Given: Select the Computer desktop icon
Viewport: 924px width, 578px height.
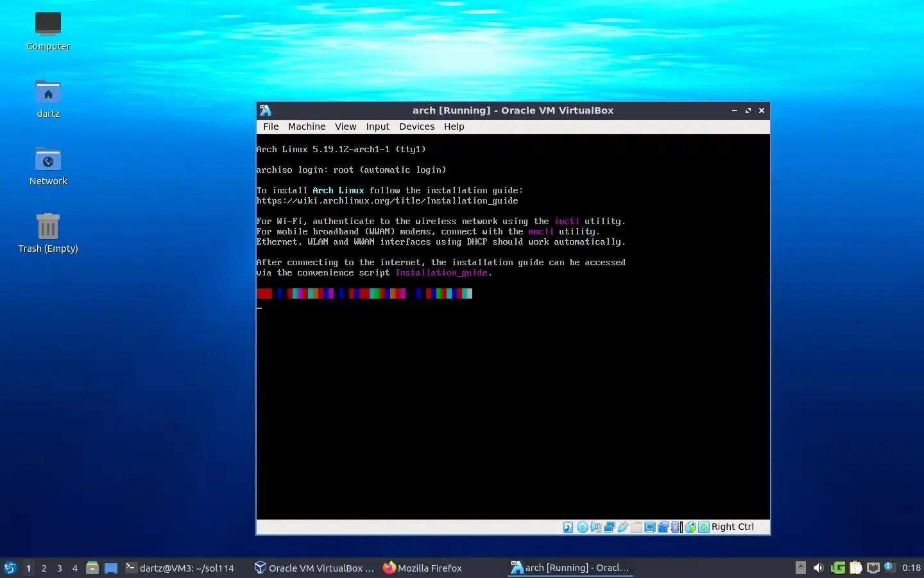Looking at the screenshot, I should click(x=48, y=31).
